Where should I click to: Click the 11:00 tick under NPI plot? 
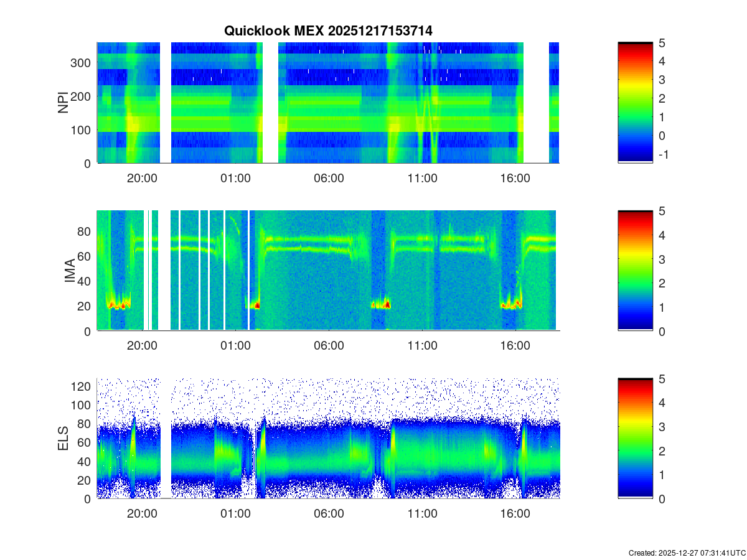coord(422,178)
